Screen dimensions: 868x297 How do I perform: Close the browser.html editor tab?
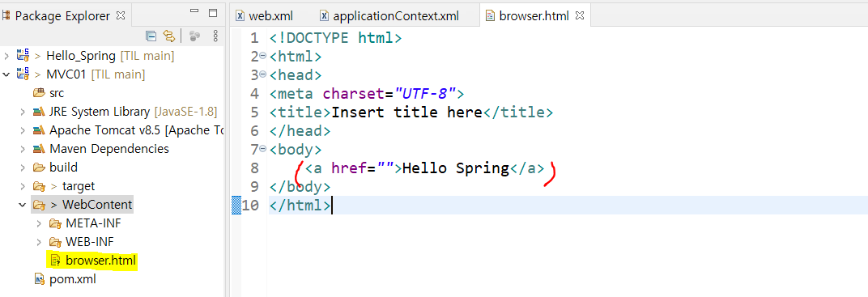pos(580,16)
